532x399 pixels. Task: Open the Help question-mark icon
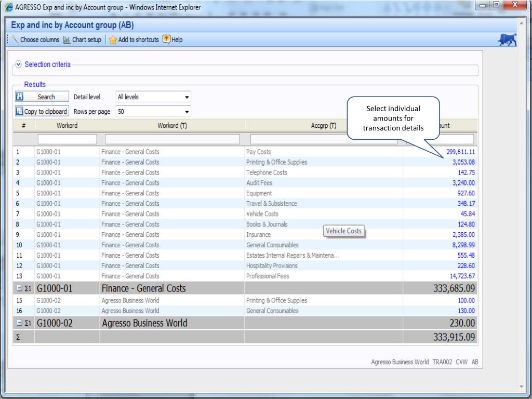click(x=166, y=39)
